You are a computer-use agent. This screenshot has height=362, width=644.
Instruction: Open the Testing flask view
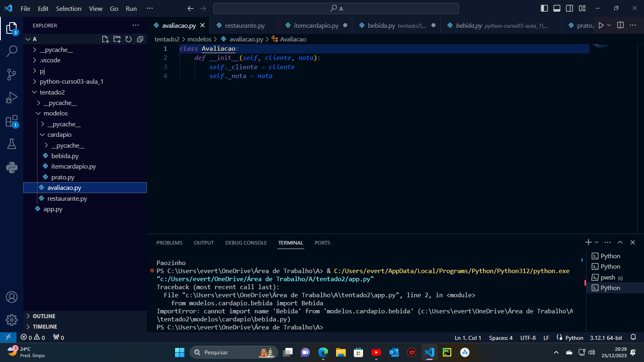pos(12,144)
